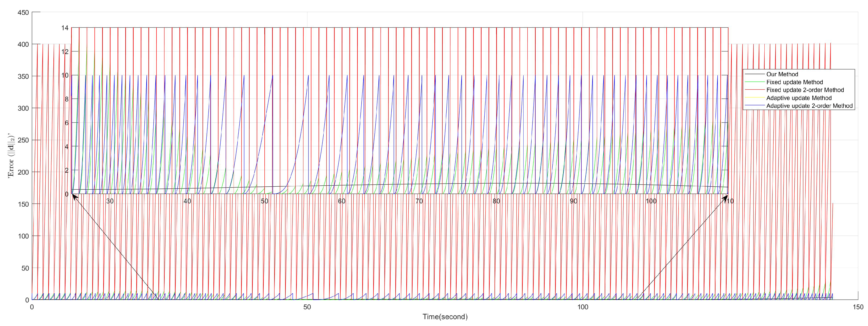Click the 60 tick on inset x-axis
Viewport: 868px width, 326px height.
(x=342, y=201)
